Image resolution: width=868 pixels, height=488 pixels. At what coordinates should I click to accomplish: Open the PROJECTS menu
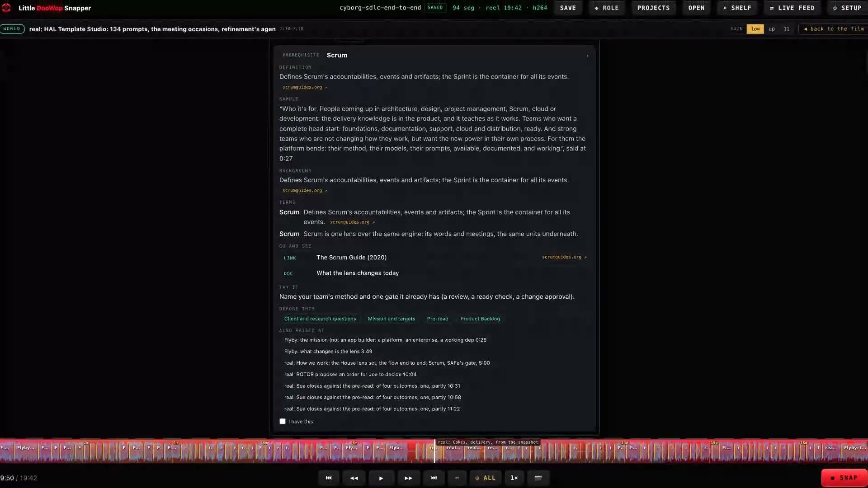pos(653,8)
